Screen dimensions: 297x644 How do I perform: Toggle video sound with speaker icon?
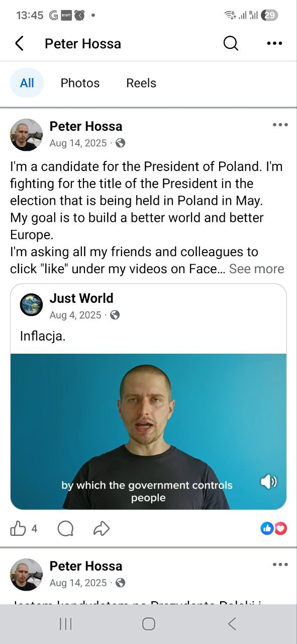pos(268,482)
